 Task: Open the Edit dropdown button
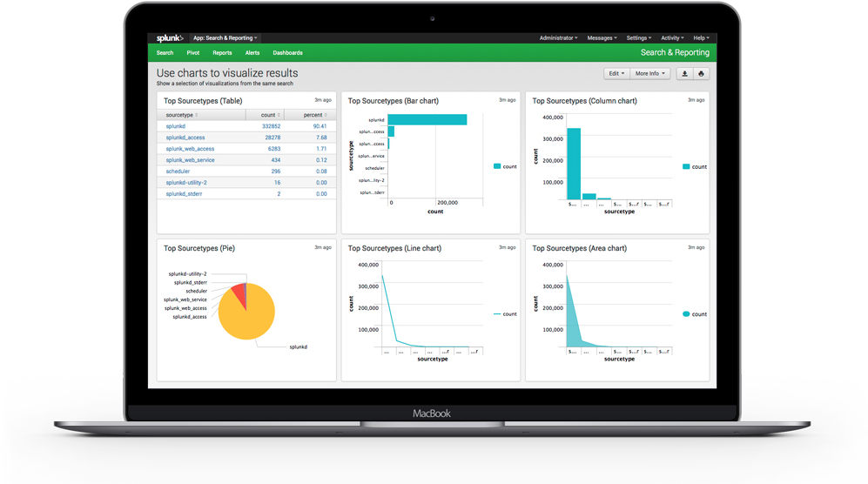616,74
